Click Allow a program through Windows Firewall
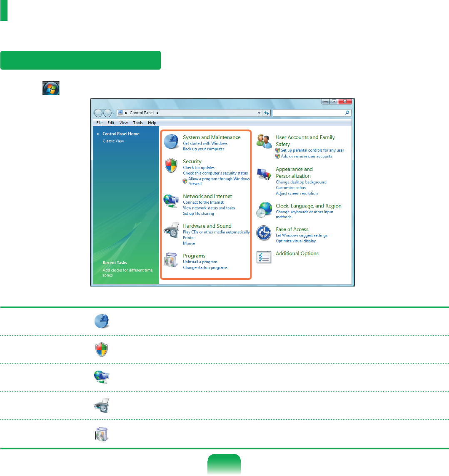Viewport: 449px width, 476px height. click(219, 181)
